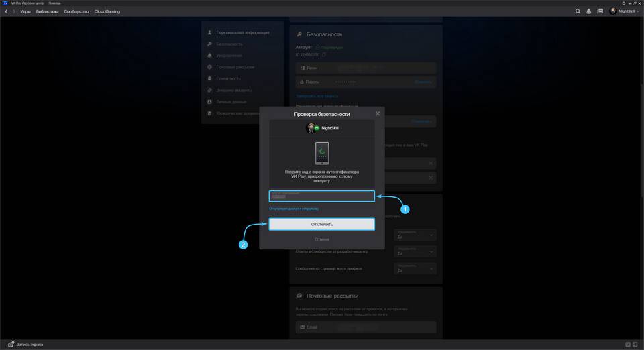Select Уведомления in the sidebar
Viewport: 644px width, 350px height.
[x=229, y=56]
